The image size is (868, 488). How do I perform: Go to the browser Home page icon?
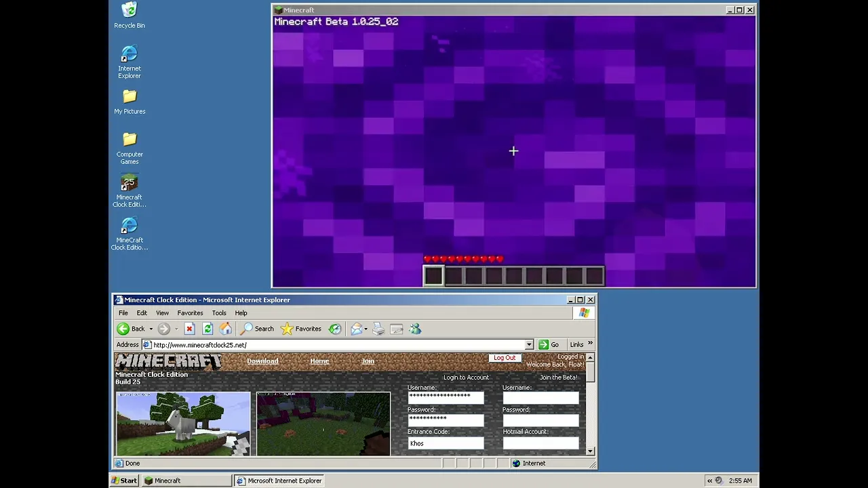coord(226,329)
